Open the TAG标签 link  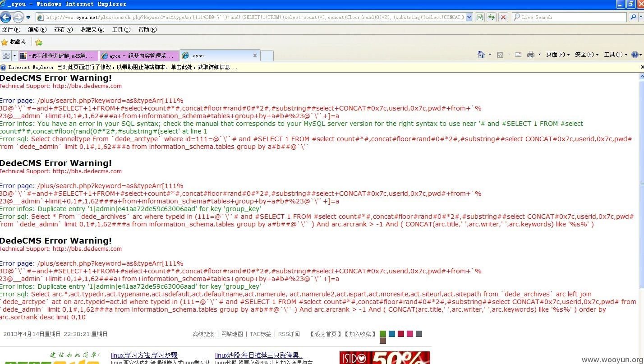tap(261, 334)
